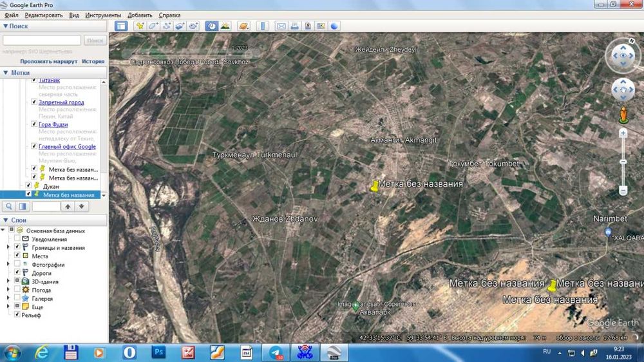Grab the Street View pegman

[x=623, y=115]
